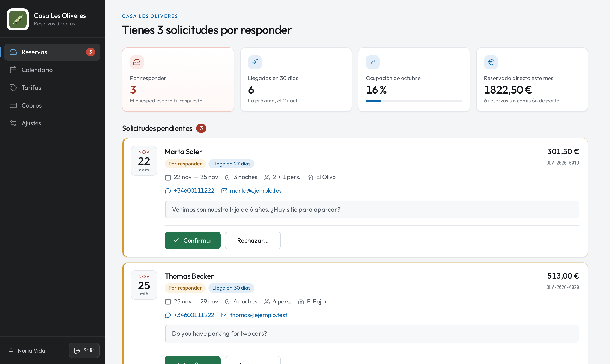This screenshot has height=364, width=610.
Task: Click the inbox icon on Por responder card
Action: (x=137, y=62)
